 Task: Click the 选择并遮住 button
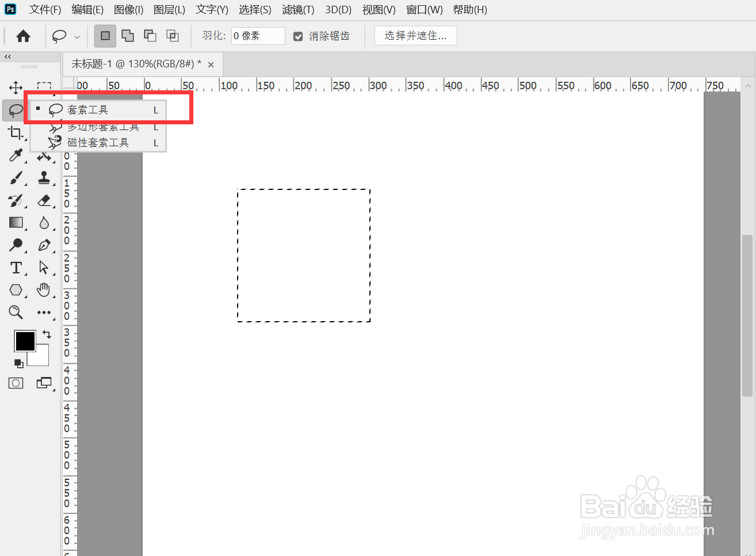coord(415,36)
